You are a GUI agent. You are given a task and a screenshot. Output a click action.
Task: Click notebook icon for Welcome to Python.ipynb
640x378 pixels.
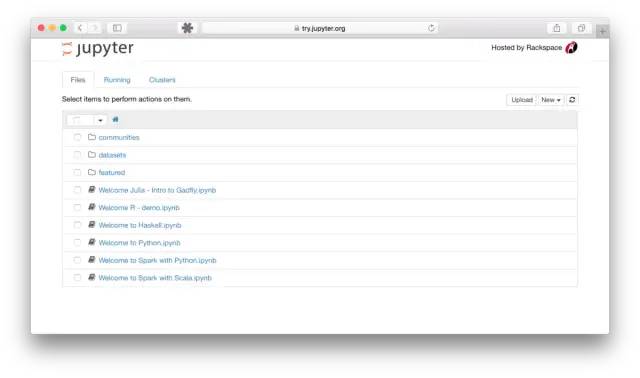pos(92,242)
